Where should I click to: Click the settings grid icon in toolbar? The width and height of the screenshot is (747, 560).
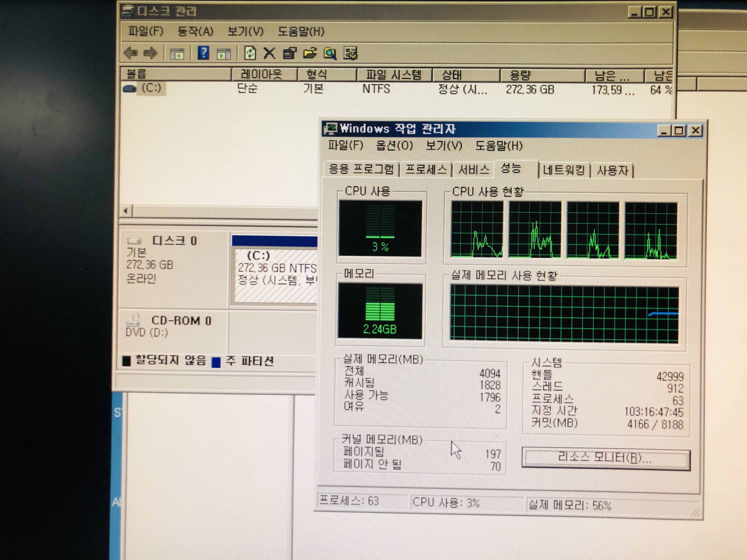[x=351, y=53]
